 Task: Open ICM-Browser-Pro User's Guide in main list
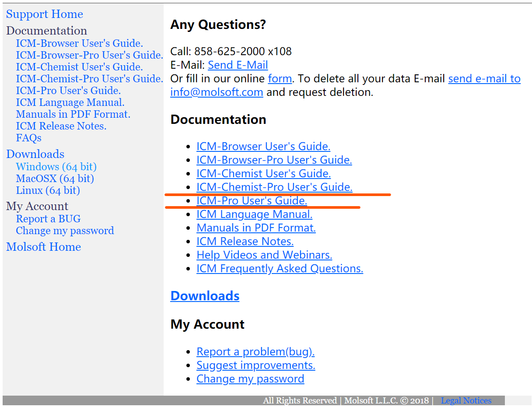point(274,160)
